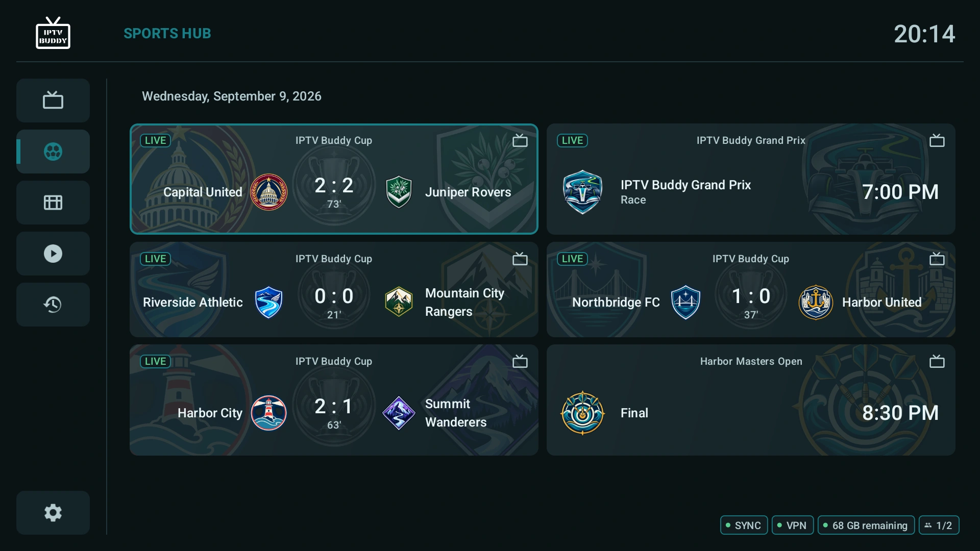Image resolution: width=980 pixels, height=551 pixels.
Task: Click the 7:00 PM start time
Action: pos(900,192)
